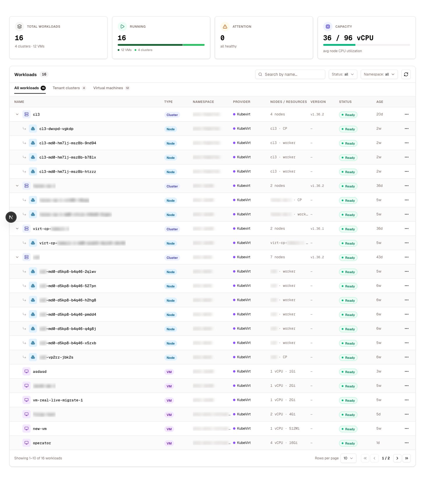The height and width of the screenshot is (504, 425).
Task: Click the Cluster type badge for virt-cp
Action: [x=172, y=229]
